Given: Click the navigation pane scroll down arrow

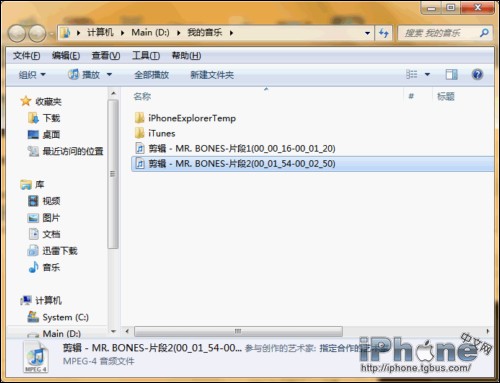Looking at the screenshot, I should coord(113,331).
